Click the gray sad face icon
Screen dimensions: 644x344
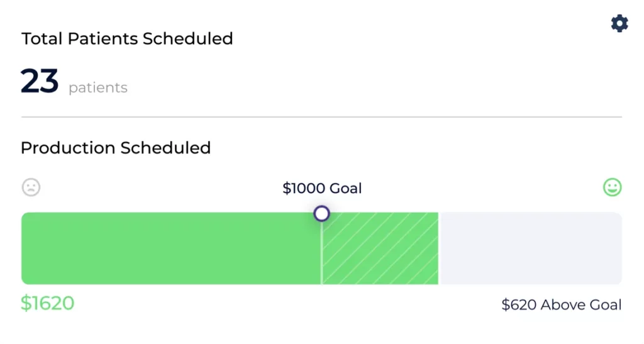(x=31, y=187)
